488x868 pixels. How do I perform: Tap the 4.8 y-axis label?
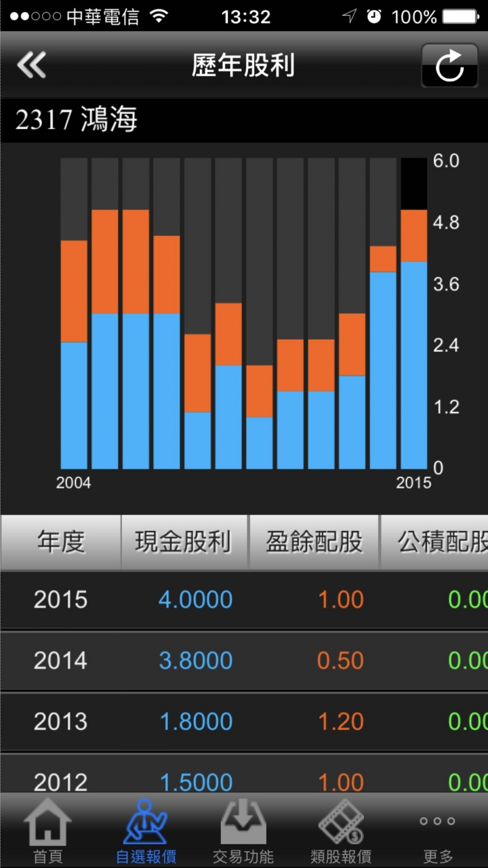[447, 222]
